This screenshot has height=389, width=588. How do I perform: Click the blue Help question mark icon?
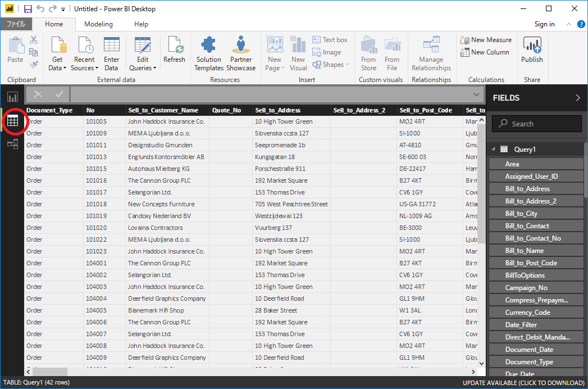(x=581, y=24)
